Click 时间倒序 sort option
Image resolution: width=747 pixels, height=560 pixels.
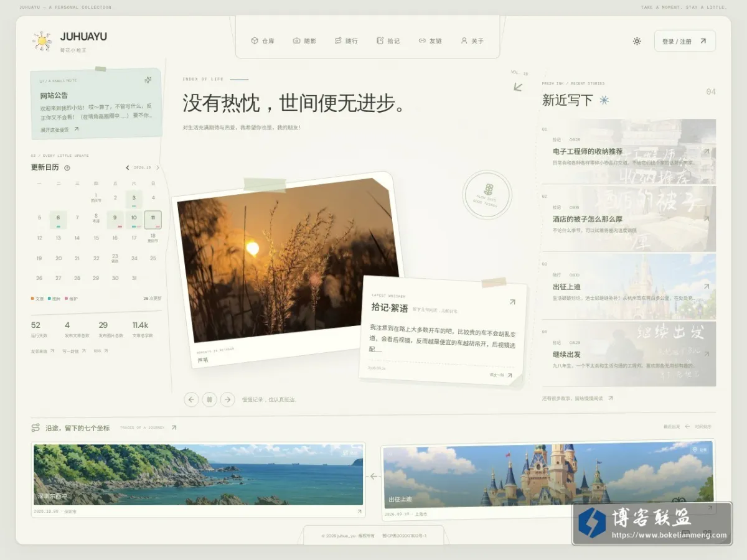pos(703,427)
